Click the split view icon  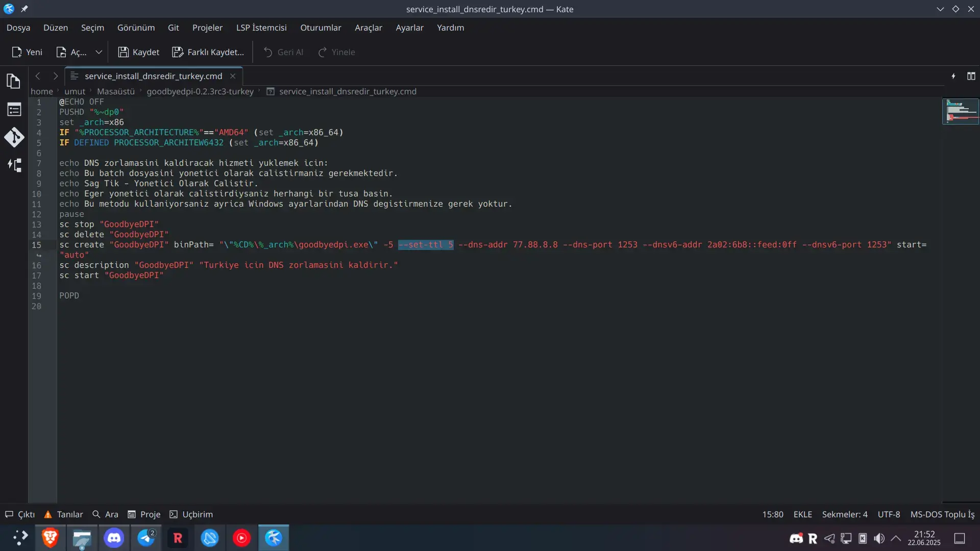(x=971, y=76)
